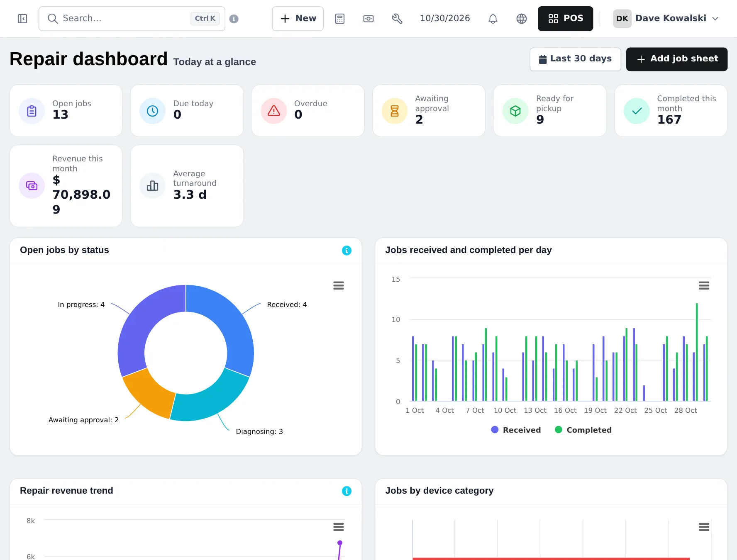Open the Jobs received per day chart menu

(704, 285)
